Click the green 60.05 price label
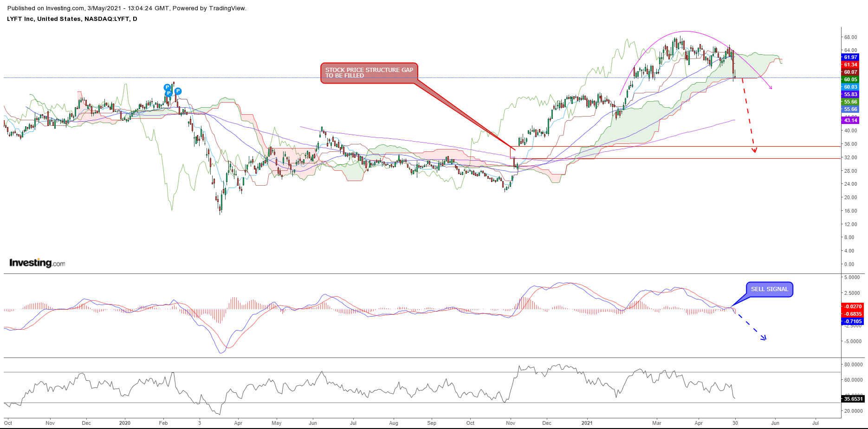The height and width of the screenshot is (429, 868). click(x=850, y=80)
